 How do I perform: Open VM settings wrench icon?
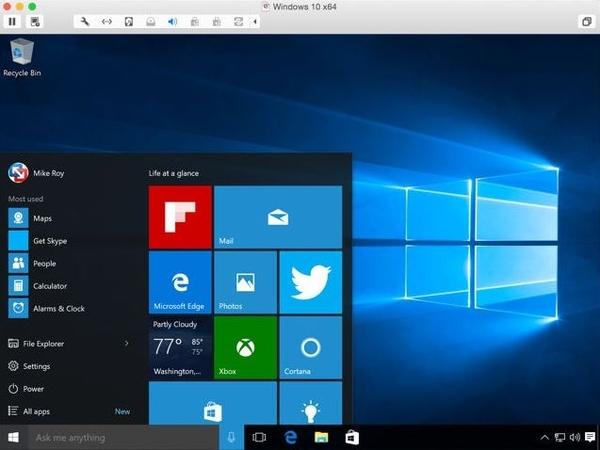pyautogui.click(x=85, y=21)
